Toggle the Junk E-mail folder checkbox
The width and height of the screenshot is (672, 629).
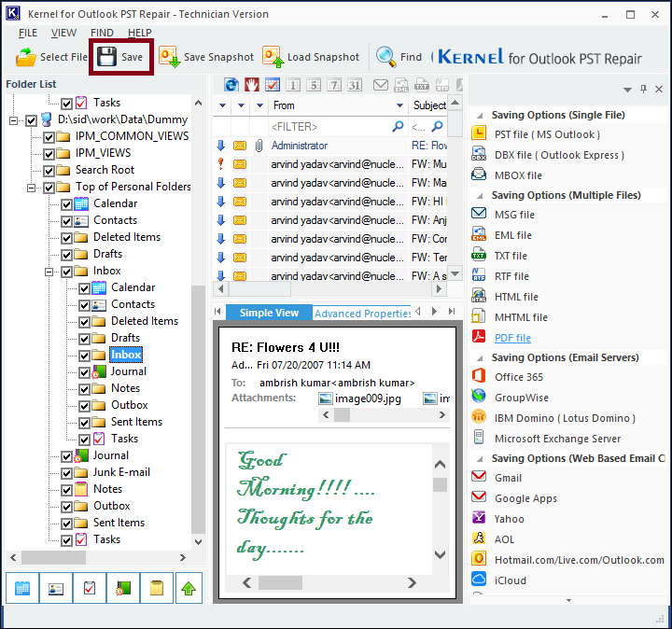pyautogui.click(x=66, y=473)
